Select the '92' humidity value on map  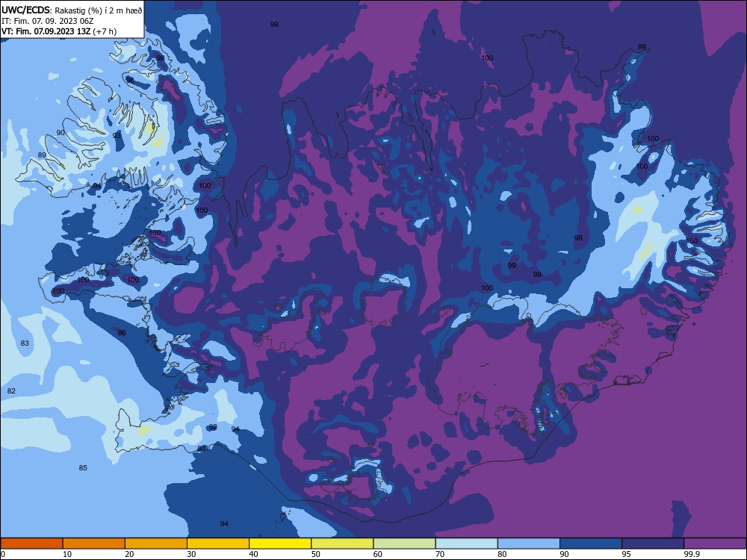213,426
